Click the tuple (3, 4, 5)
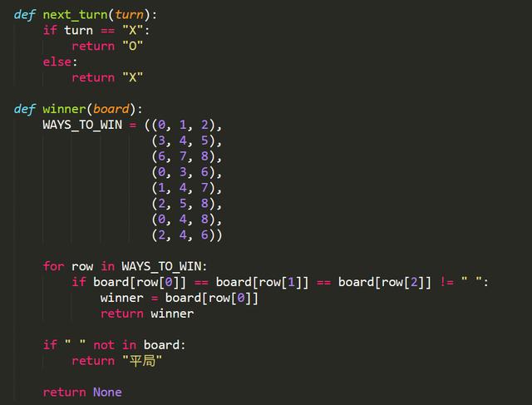 (x=183, y=141)
